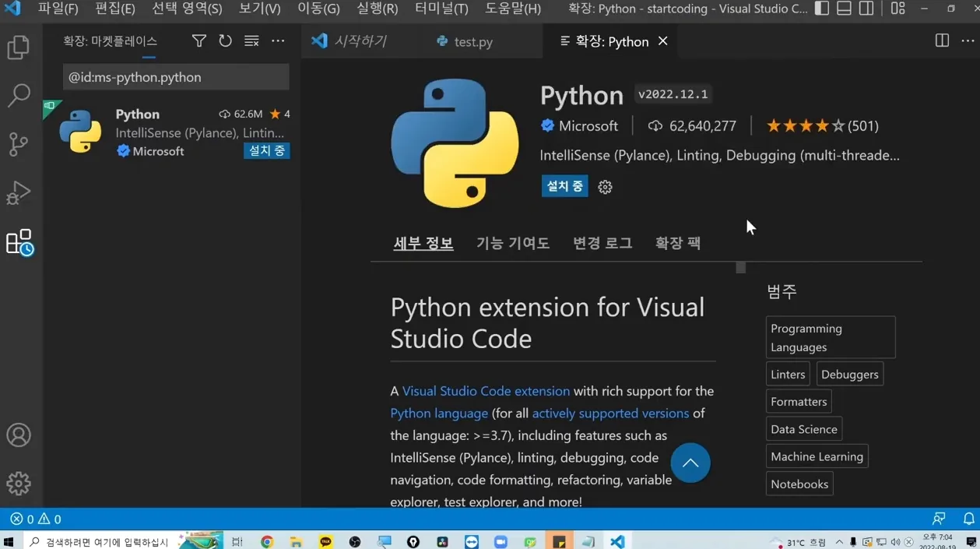Screen dimensions: 980x549
Task: Open the 실행(R) menu
Action: 378,9
